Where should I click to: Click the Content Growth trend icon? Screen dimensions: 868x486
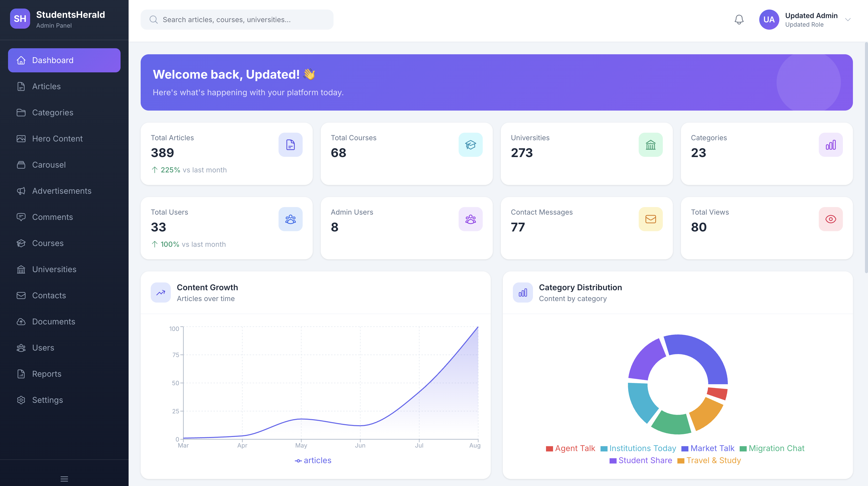(x=161, y=293)
